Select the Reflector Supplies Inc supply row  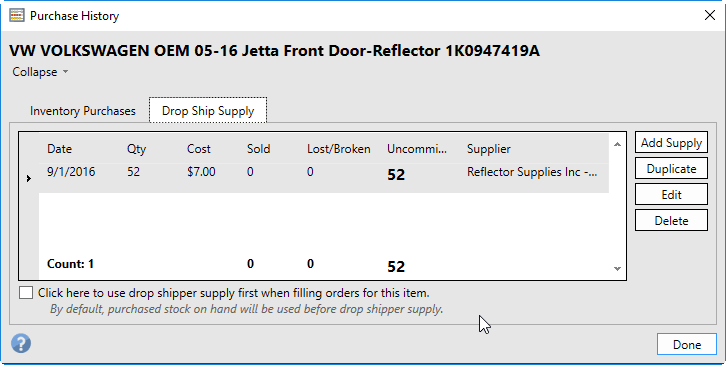324,178
